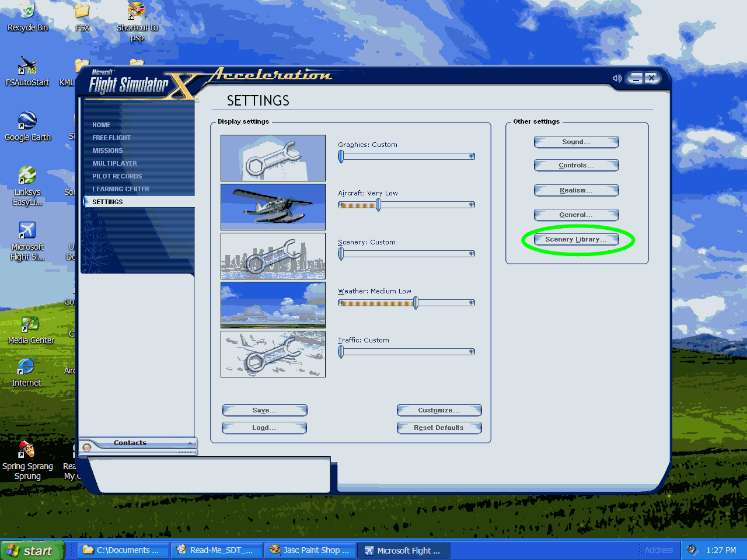Click the Aircraft quality slider handle
This screenshot has width=747, height=560.
pos(378,205)
